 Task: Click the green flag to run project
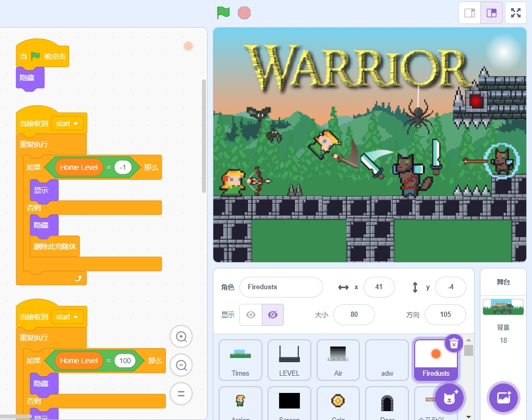pyautogui.click(x=223, y=13)
